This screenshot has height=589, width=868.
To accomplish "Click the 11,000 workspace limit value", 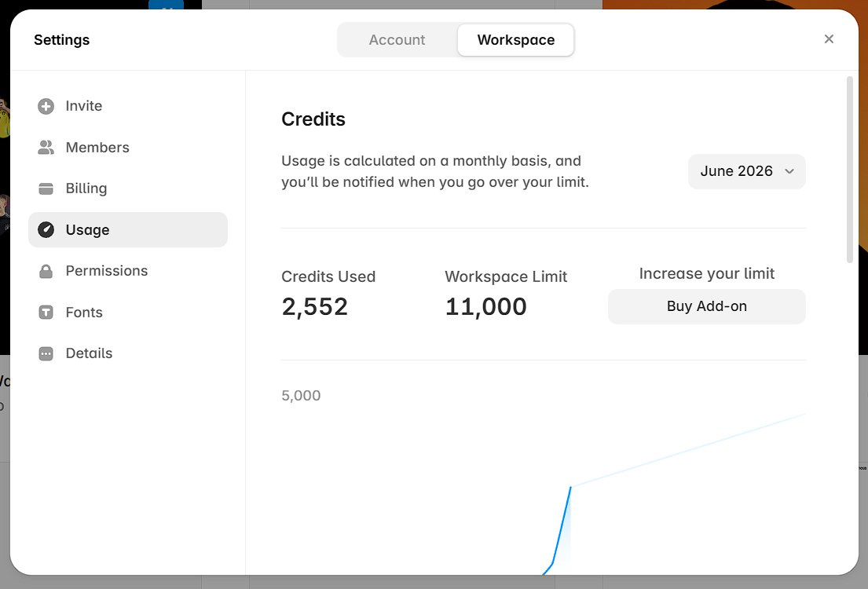I will click(486, 307).
